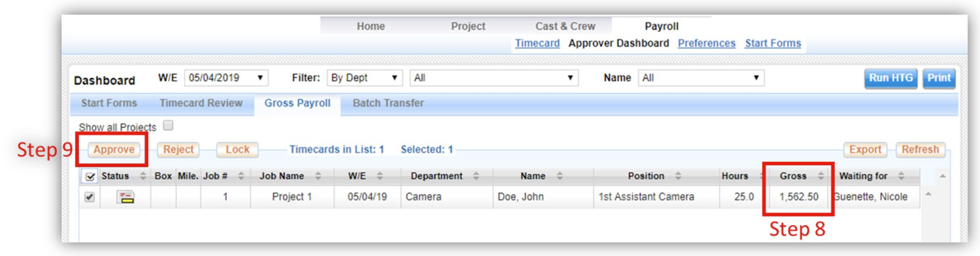Sort by Waiting for column arrows

pyautogui.click(x=901, y=176)
